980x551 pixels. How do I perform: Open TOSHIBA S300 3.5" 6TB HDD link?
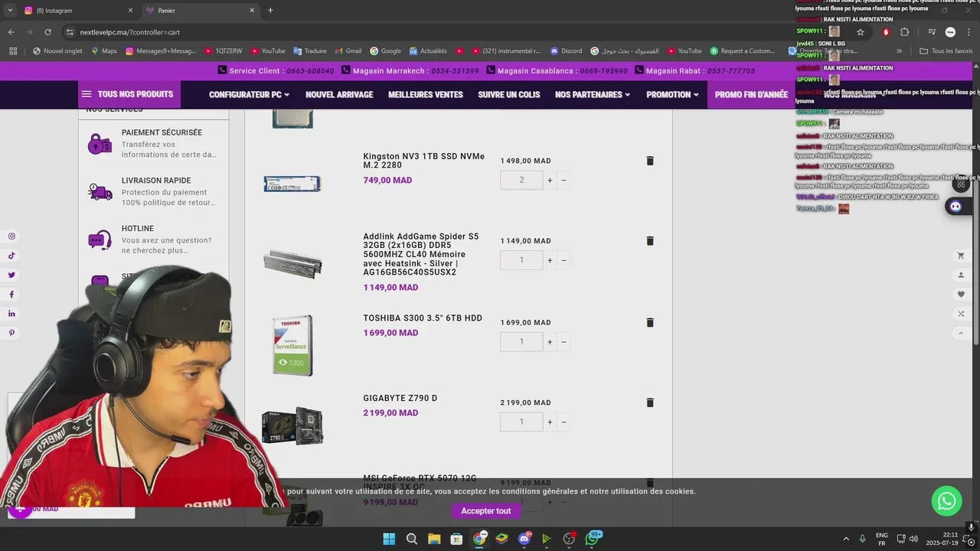(x=423, y=318)
